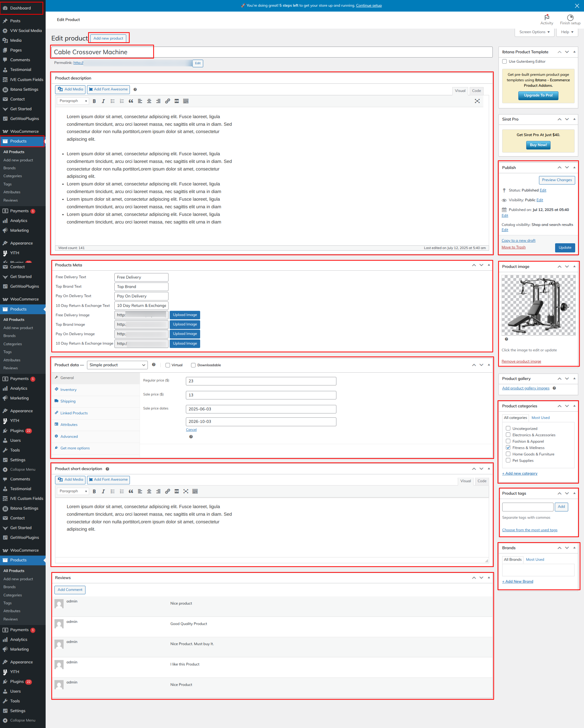Toggle fullscreen icon in Product description editor
The image size is (584, 728).
[x=477, y=101]
